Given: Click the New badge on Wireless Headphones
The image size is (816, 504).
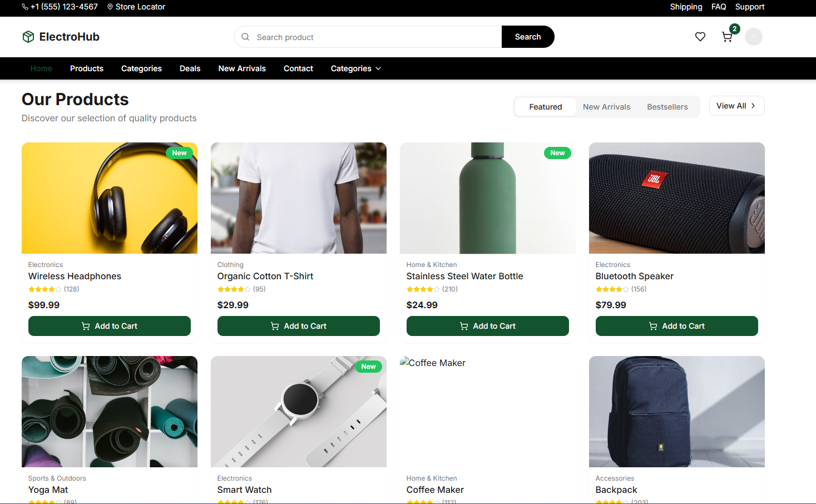Looking at the screenshot, I should tap(179, 153).
